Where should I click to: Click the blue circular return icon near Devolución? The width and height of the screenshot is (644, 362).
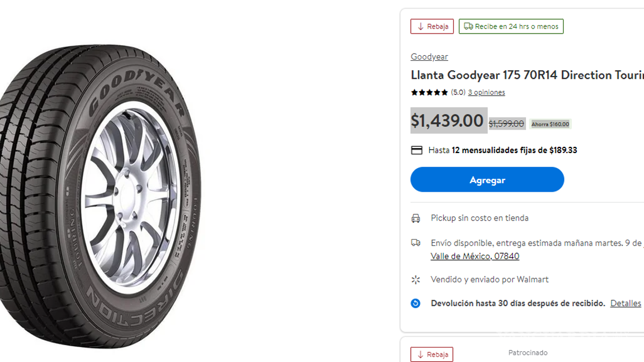point(416,303)
